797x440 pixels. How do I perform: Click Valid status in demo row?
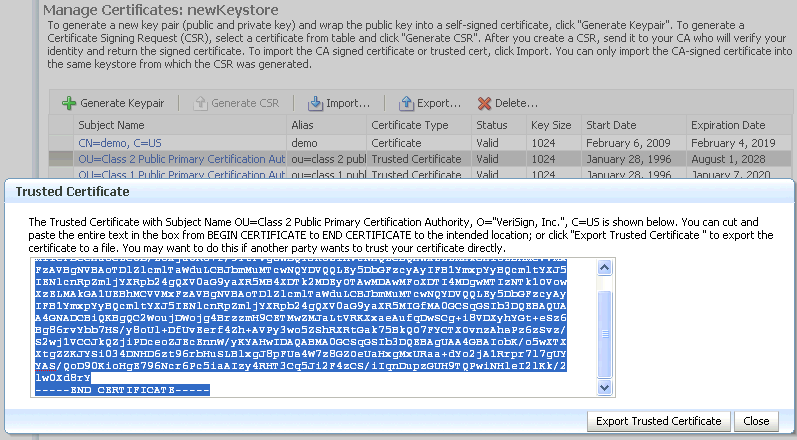[487, 143]
